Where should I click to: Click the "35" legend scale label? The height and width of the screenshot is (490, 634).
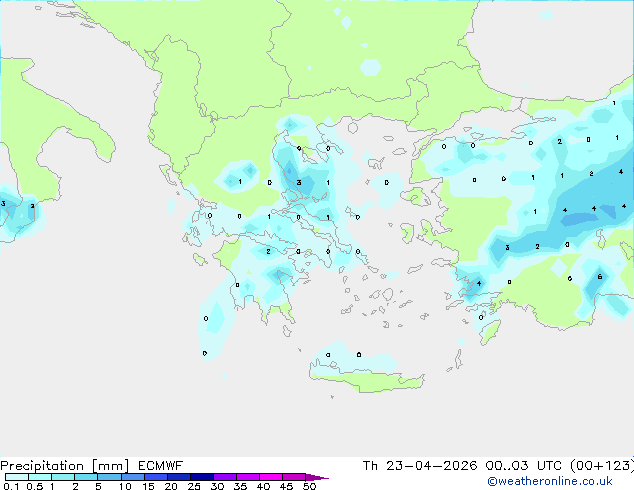240,486
